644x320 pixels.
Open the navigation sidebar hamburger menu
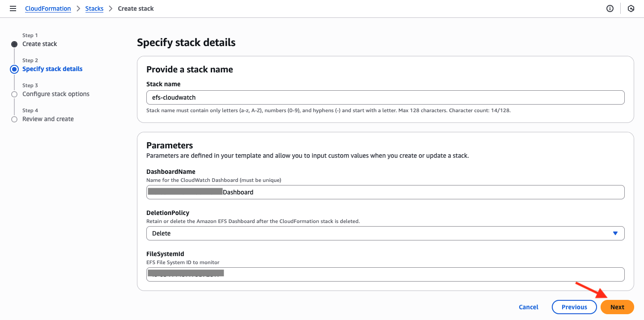[13, 8]
